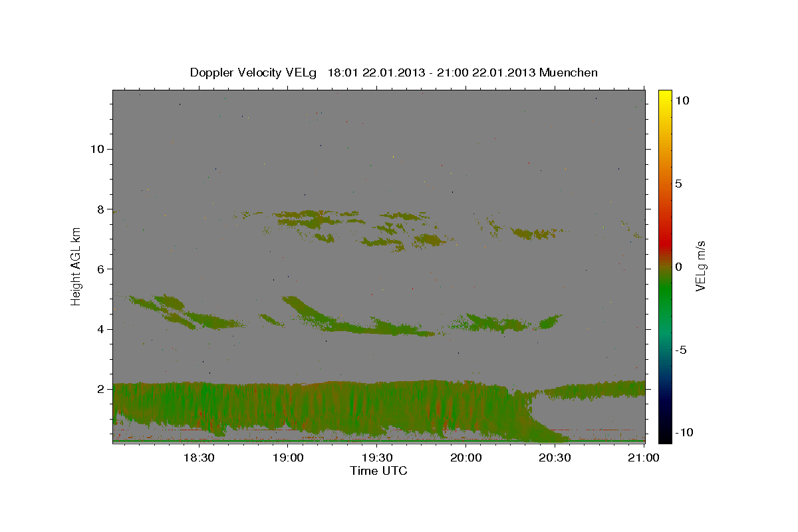This screenshot has height=532, width=798.
Task: Click the '20:30' time tick label
Action: 555,458
